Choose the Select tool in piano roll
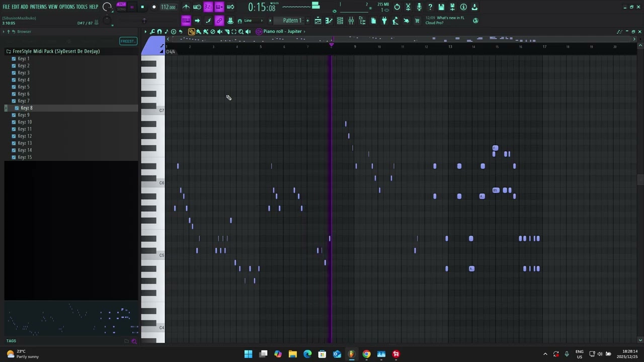Viewport: 644px width, 362px height. point(234,32)
